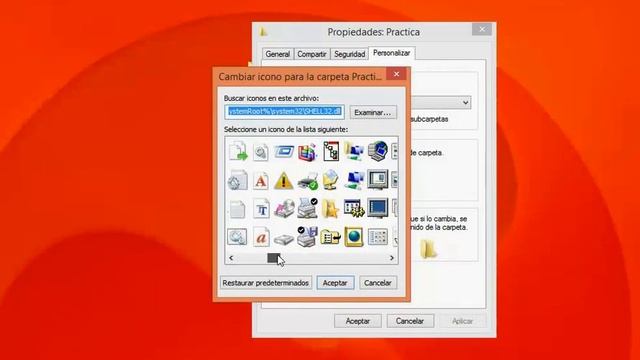
Task: Click the icon file path input field
Action: click(284, 112)
